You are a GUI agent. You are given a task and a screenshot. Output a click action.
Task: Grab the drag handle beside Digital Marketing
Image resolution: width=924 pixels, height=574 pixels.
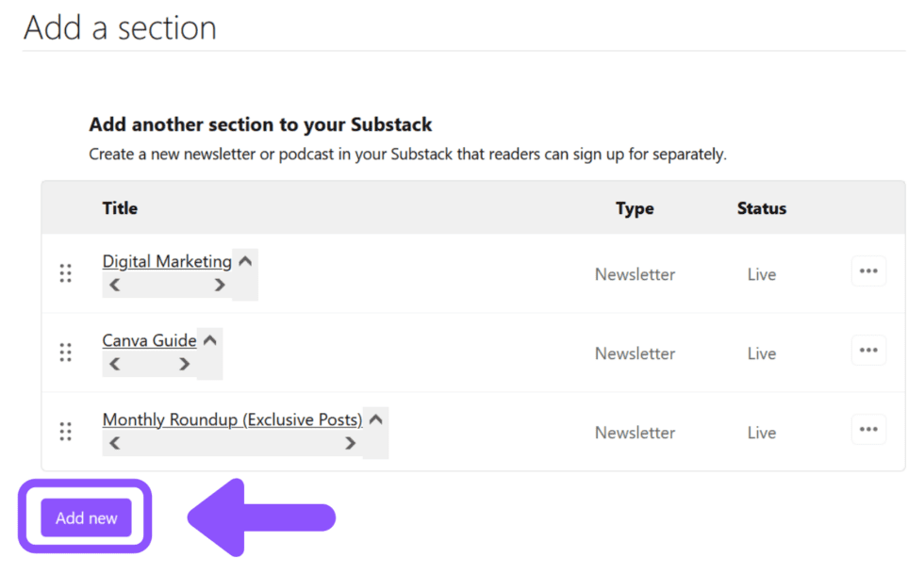66,273
